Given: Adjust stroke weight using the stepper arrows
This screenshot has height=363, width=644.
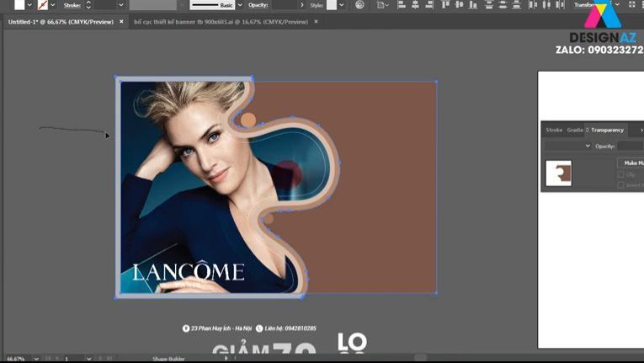Looking at the screenshot, I should 88,5.
